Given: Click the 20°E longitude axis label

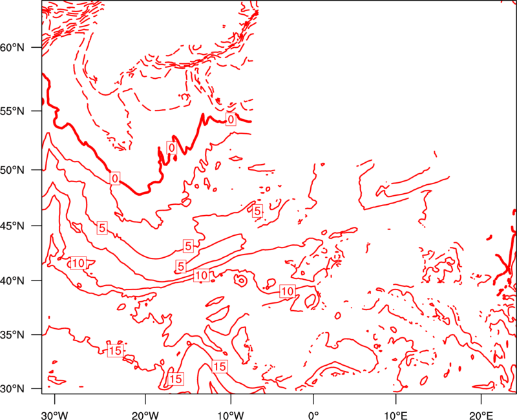Looking at the screenshot, I should tap(481, 415).
